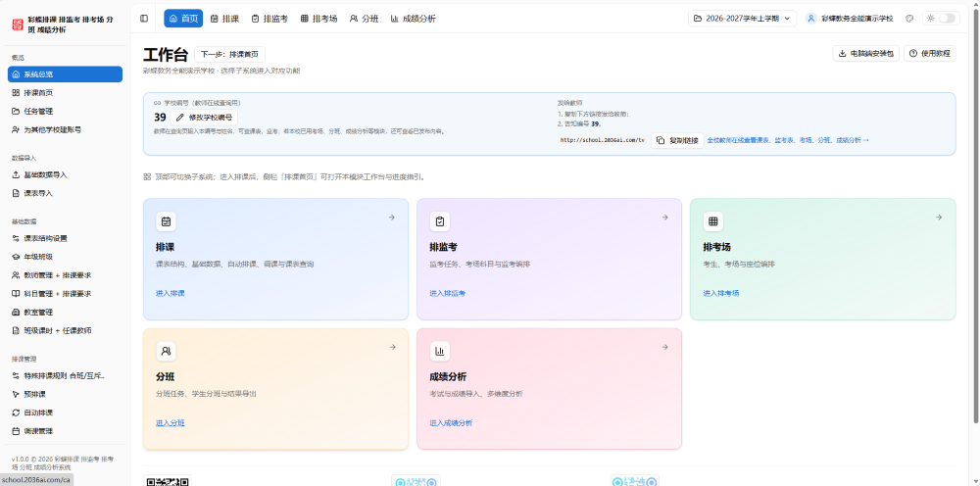Screen dimensions: 980x486
Task: Open 教师管理 + 排课要求 in the sidebar
Action: [65, 275]
